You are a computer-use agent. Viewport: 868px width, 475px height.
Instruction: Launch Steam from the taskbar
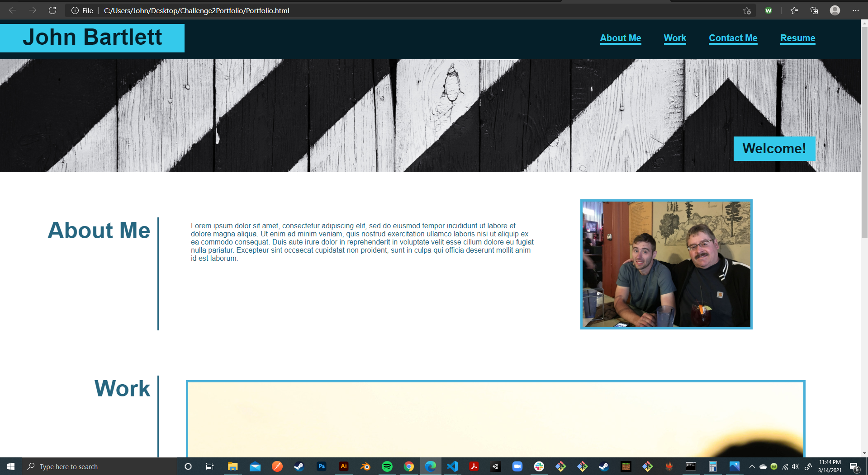point(299,466)
